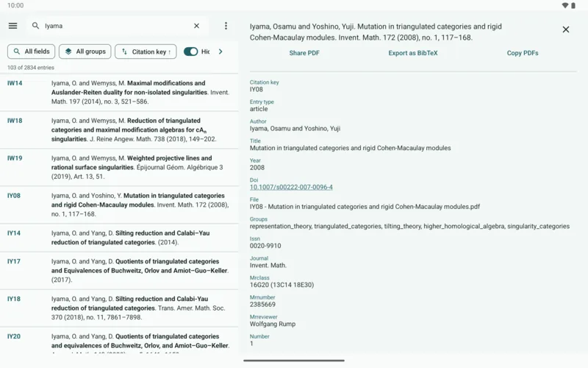The height and width of the screenshot is (368, 588).
Task: Click the Groups value representation_theory list
Action: coord(409,226)
